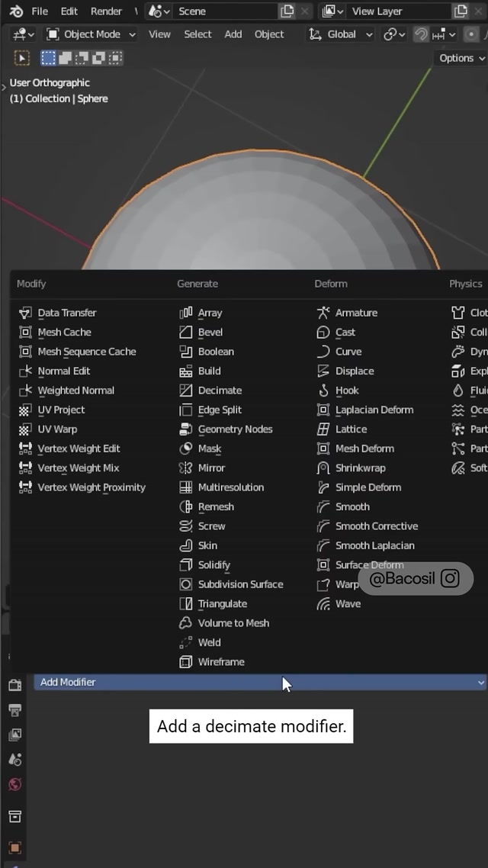This screenshot has height=868, width=488.
Task: Click the new scene icon beside Scene
Action: click(287, 11)
